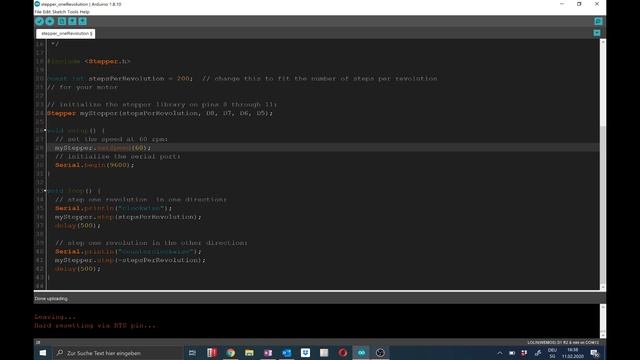Open the purple taskbar app icon

pyautogui.click(x=268, y=353)
